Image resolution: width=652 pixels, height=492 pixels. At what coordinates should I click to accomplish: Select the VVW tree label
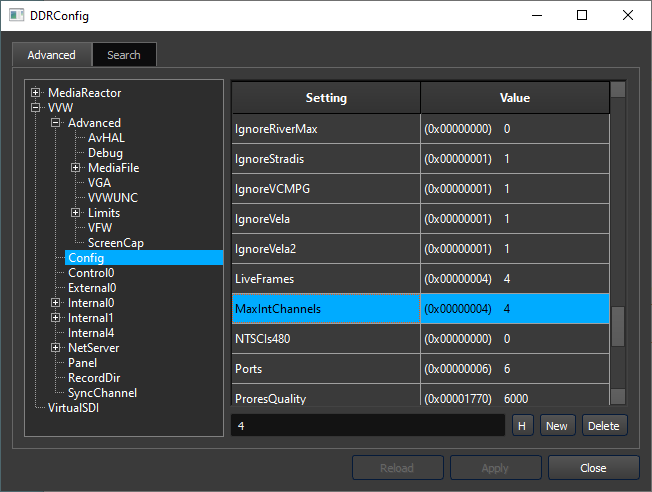(60, 107)
